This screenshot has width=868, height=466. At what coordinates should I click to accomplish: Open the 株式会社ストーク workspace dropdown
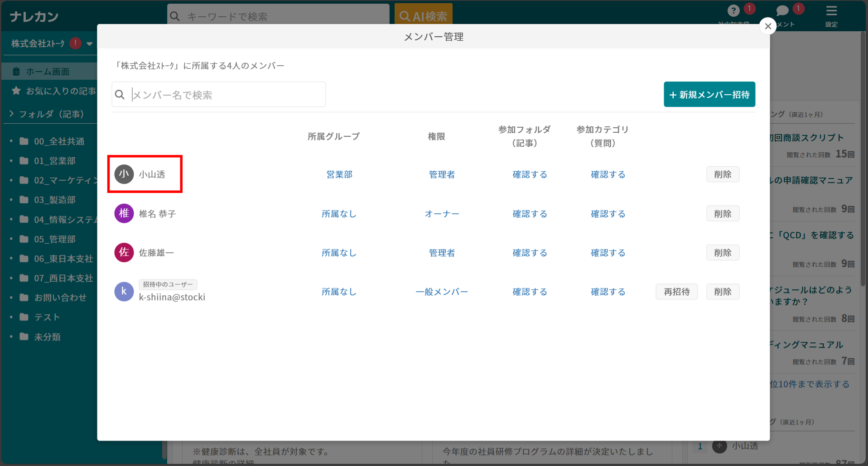point(90,43)
